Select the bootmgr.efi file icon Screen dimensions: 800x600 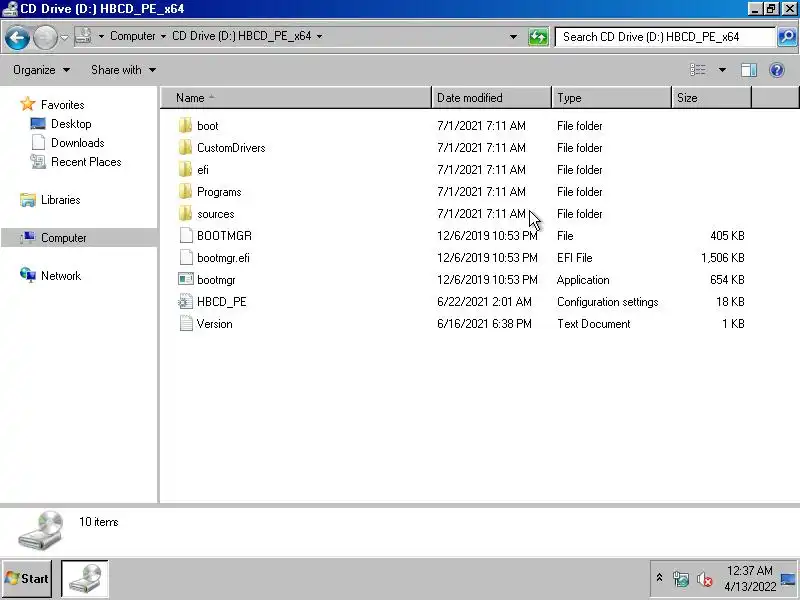(x=186, y=257)
